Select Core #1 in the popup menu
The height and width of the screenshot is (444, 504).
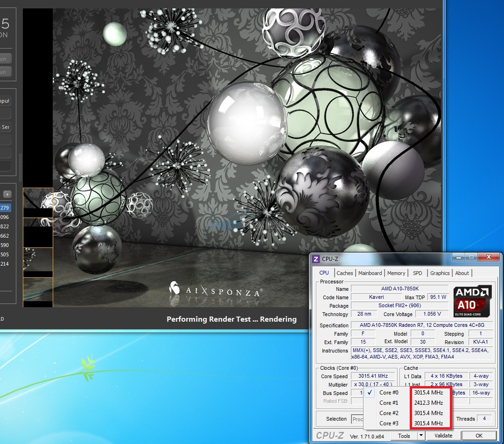pyautogui.click(x=388, y=403)
